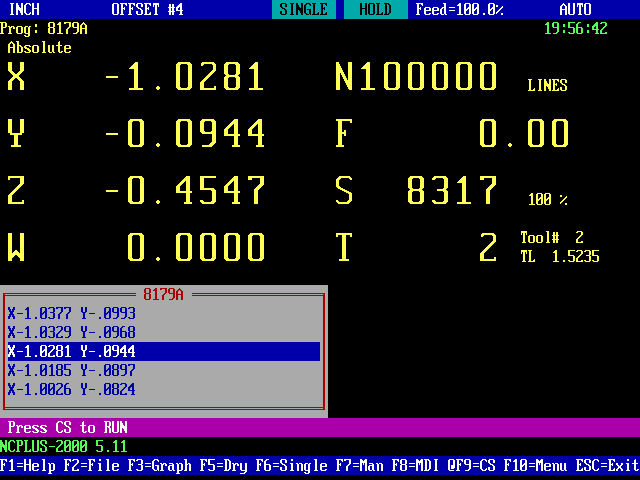Click the Y axis letter label

click(16, 133)
